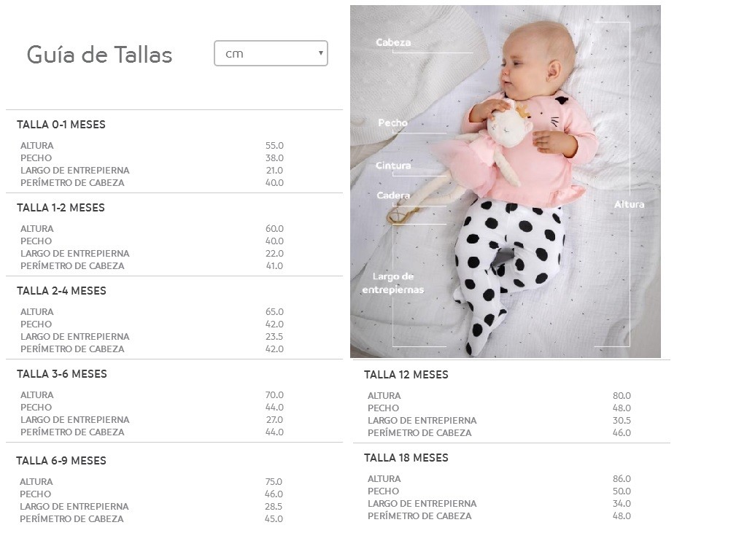Image resolution: width=747 pixels, height=560 pixels.
Task: Click the TALLA 2-4 MESES heading
Action: click(x=61, y=291)
